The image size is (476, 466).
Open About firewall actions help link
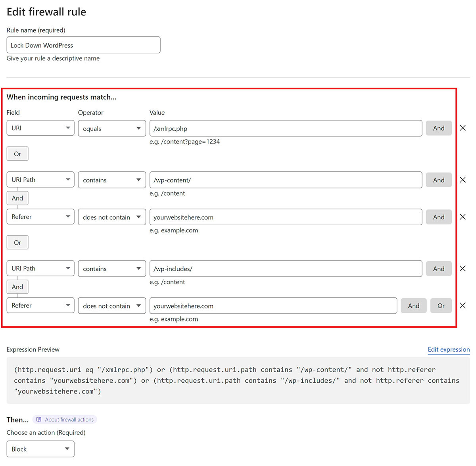click(x=65, y=420)
